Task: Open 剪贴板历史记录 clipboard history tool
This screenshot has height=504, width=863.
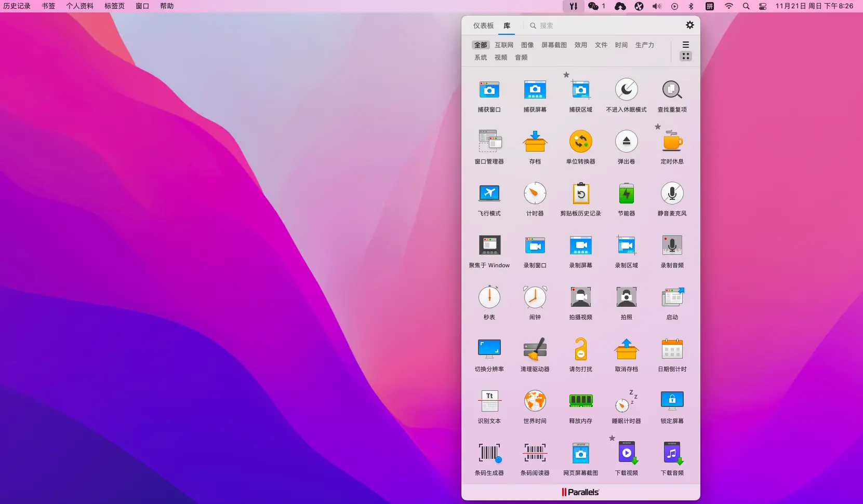Action: point(580,194)
